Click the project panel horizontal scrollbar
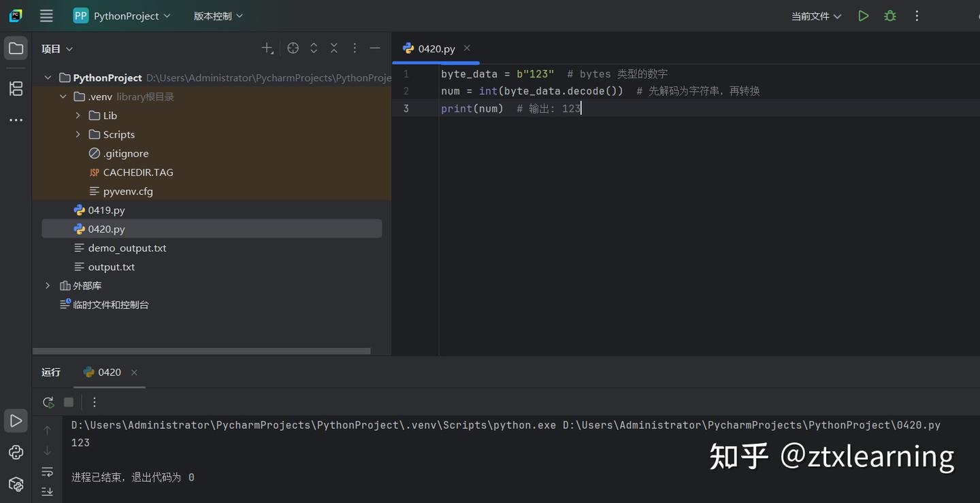Viewport: 980px width, 503px height. pos(201,351)
